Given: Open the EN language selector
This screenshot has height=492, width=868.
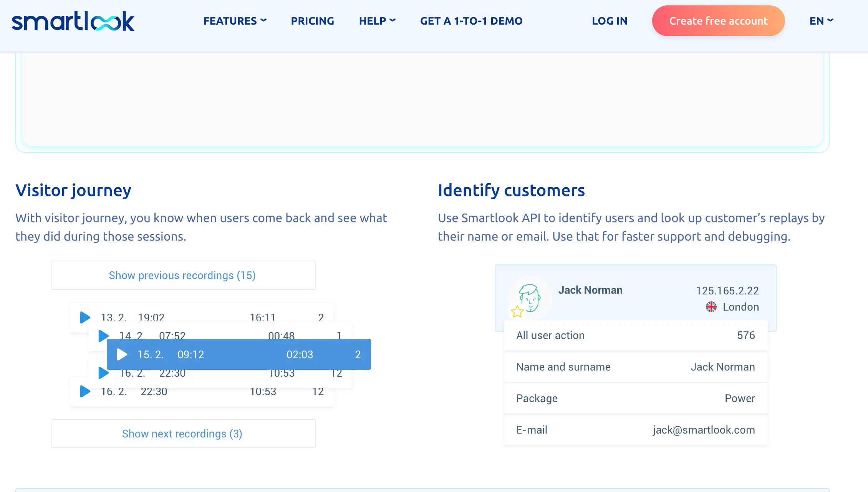Looking at the screenshot, I should (x=821, y=21).
